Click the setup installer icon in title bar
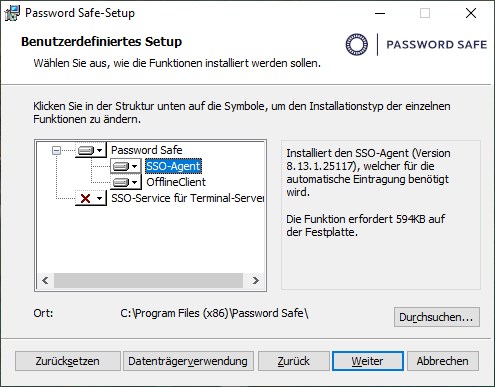 click(x=12, y=13)
